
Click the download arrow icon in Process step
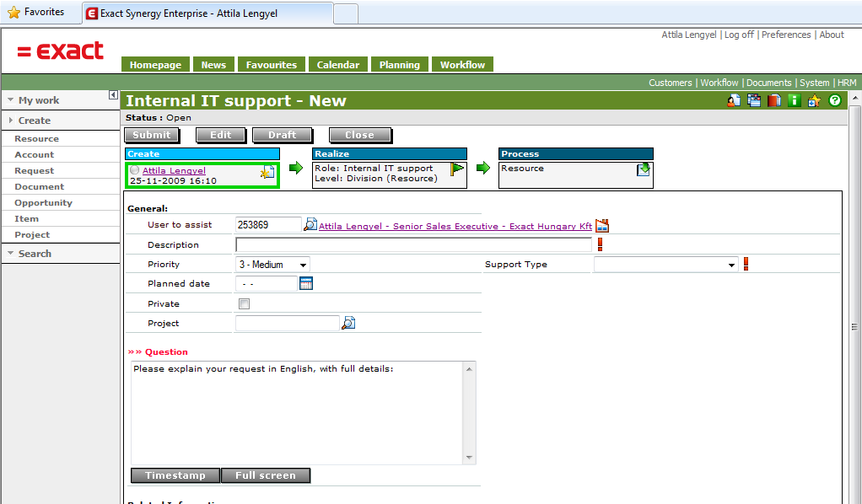(x=644, y=169)
